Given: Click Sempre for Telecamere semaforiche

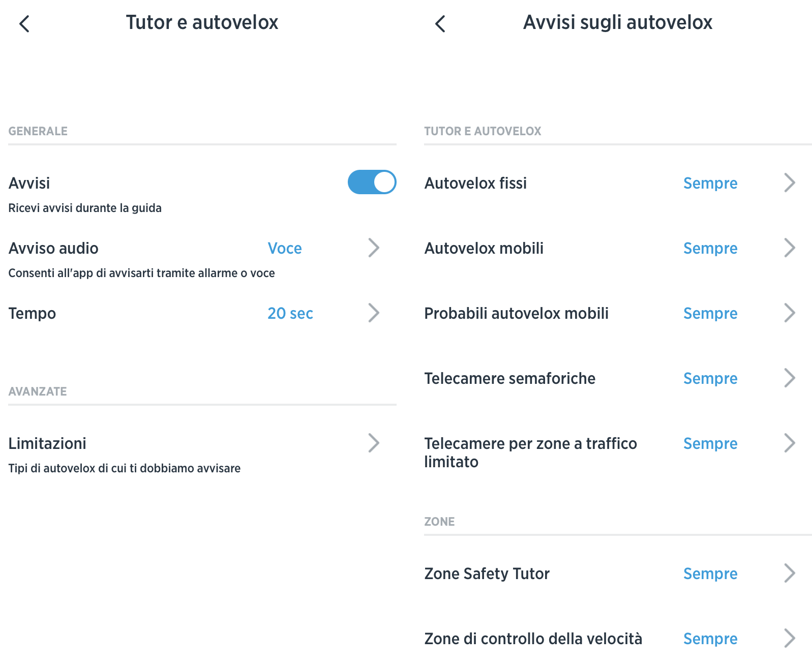Looking at the screenshot, I should (x=710, y=378).
